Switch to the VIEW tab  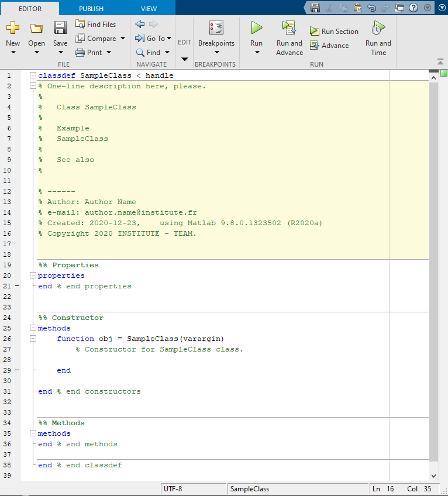tap(149, 9)
